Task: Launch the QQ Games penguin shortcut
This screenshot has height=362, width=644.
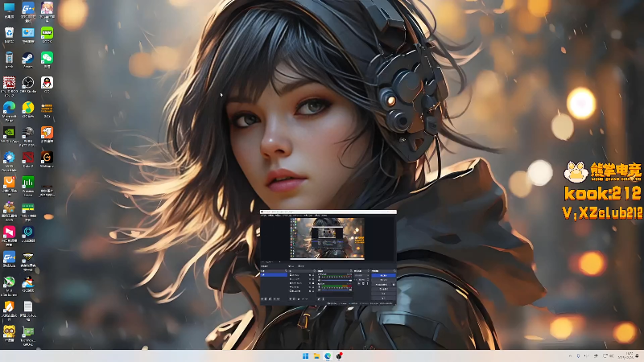Action: pyautogui.click(x=28, y=282)
